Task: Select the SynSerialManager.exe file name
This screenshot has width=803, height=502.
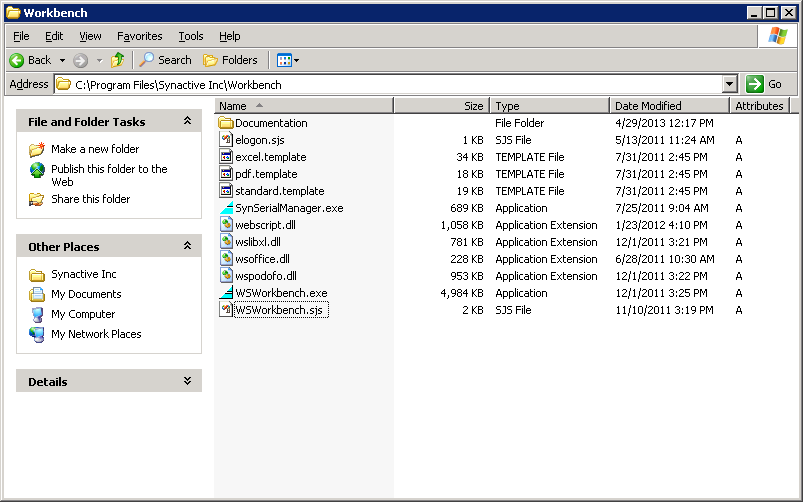Action: [x=289, y=208]
